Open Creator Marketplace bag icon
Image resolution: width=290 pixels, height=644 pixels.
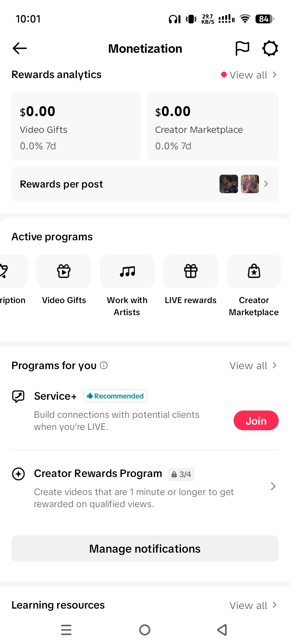pos(254,271)
